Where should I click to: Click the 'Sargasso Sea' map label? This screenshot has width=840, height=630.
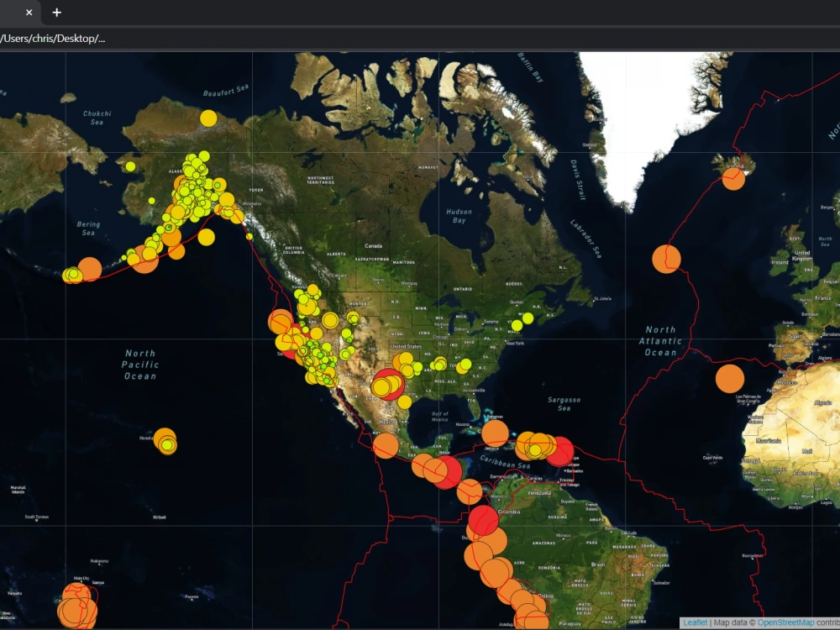pyautogui.click(x=564, y=404)
